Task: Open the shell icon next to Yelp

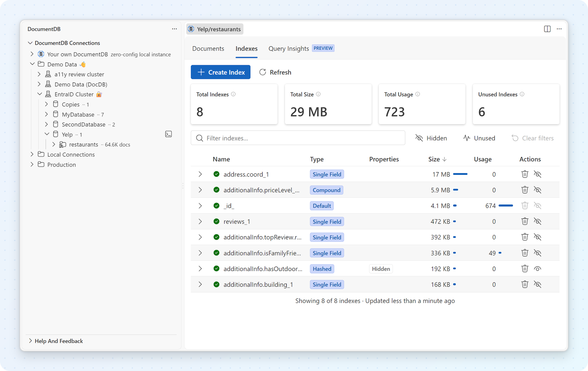Action: (x=168, y=134)
